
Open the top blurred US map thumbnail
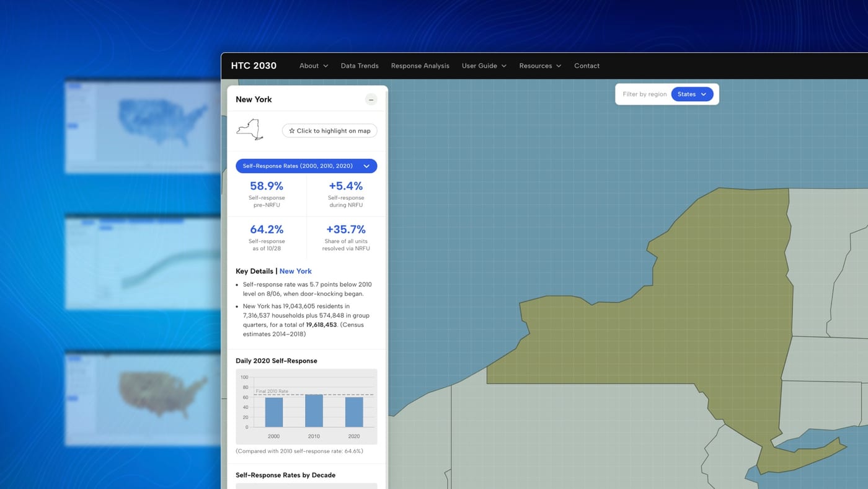[143, 127]
